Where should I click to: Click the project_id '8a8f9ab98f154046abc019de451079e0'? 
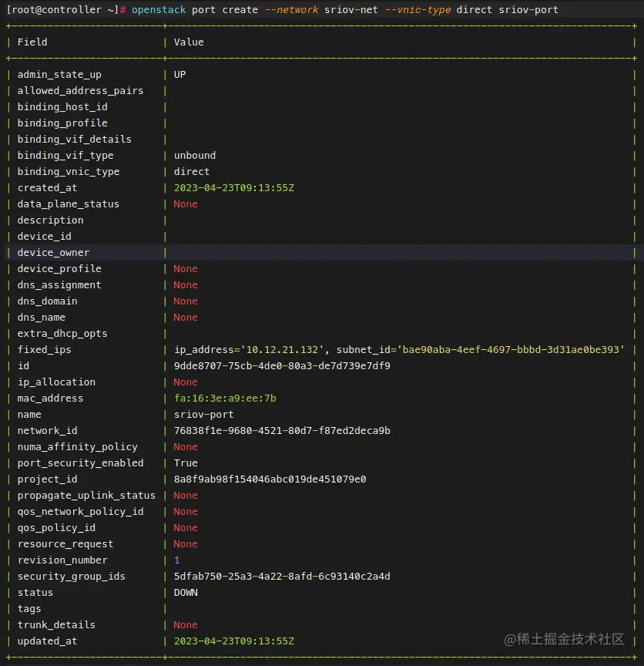[270, 479]
